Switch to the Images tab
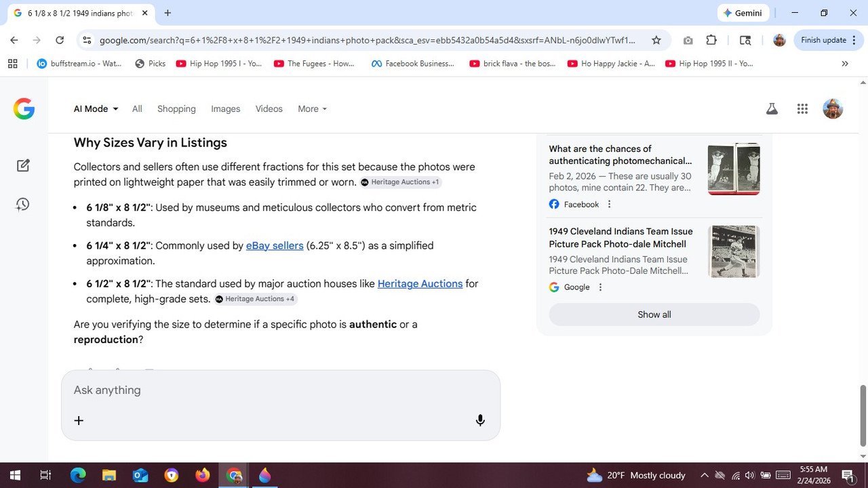This screenshot has width=868, height=488. pos(226,108)
